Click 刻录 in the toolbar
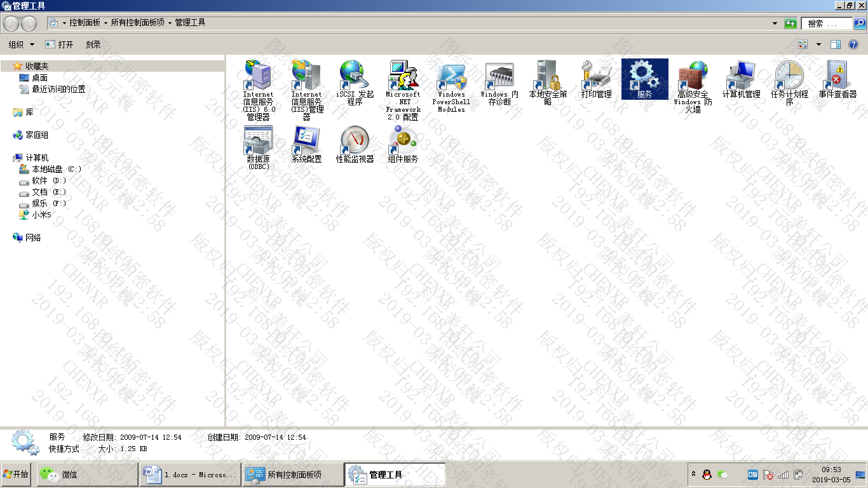 point(93,44)
